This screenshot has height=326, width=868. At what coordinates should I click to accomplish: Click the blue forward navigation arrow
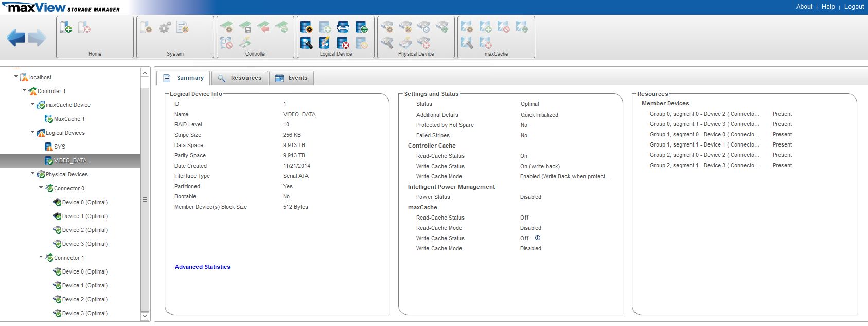point(37,38)
